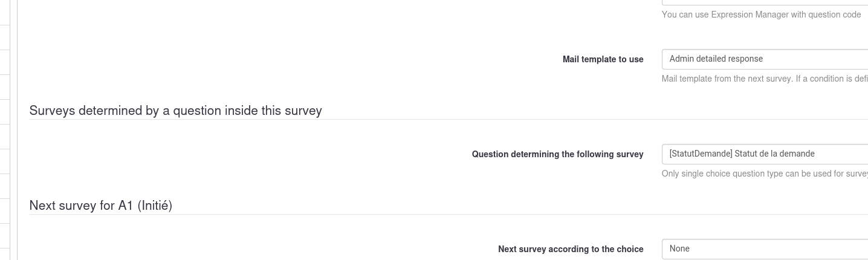Image resolution: width=868 pixels, height=260 pixels.
Task: Click the Expression Manager help text
Action: (761, 15)
